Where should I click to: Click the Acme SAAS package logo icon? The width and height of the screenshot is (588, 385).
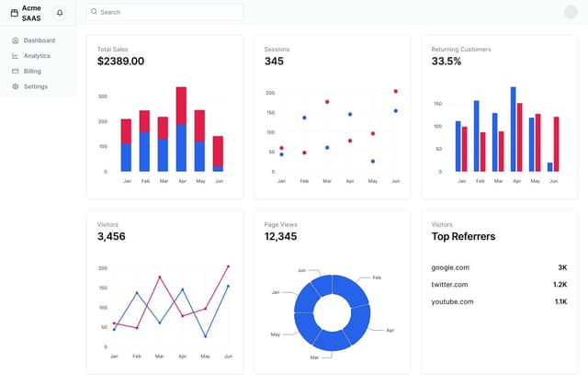click(14, 12)
